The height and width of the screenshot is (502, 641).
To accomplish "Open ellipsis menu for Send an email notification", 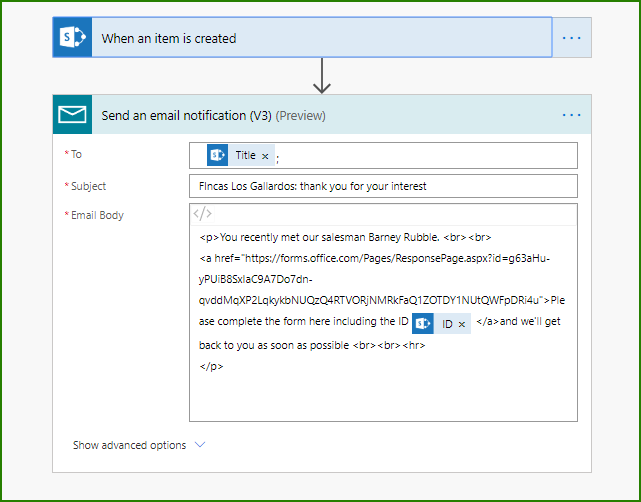I will 572,115.
